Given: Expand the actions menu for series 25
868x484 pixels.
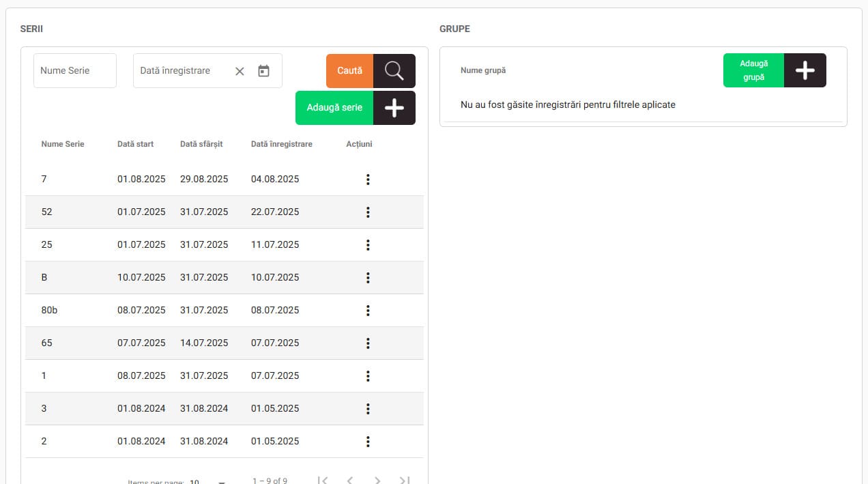Looking at the screenshot, I should (368, 245).
